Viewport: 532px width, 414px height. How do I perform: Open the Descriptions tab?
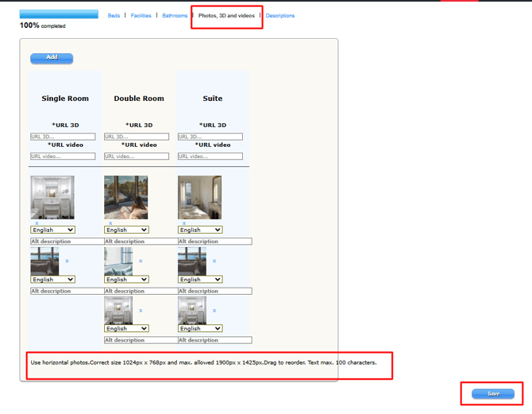point(280,16)
